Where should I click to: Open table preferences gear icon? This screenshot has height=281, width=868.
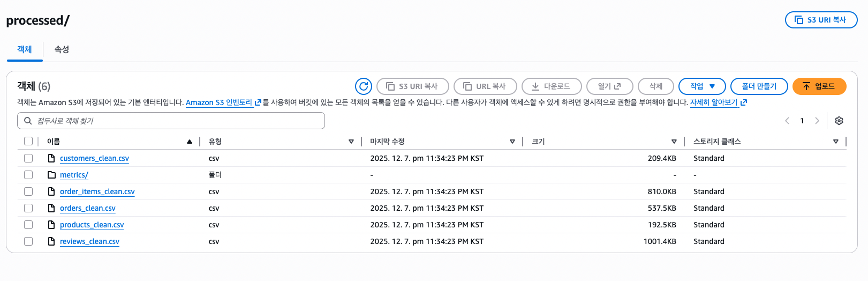[x=839, y=121]
